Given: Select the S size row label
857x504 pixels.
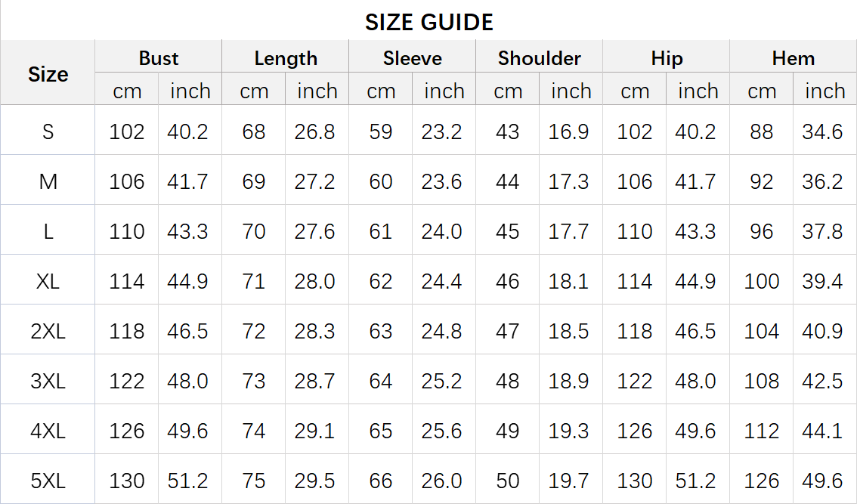Looking at the screenshot, I should [48, 131].
